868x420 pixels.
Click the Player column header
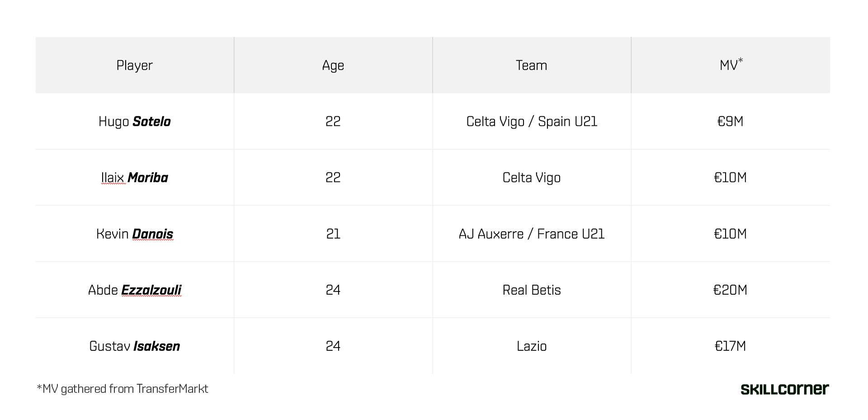[x=134, y=65]
